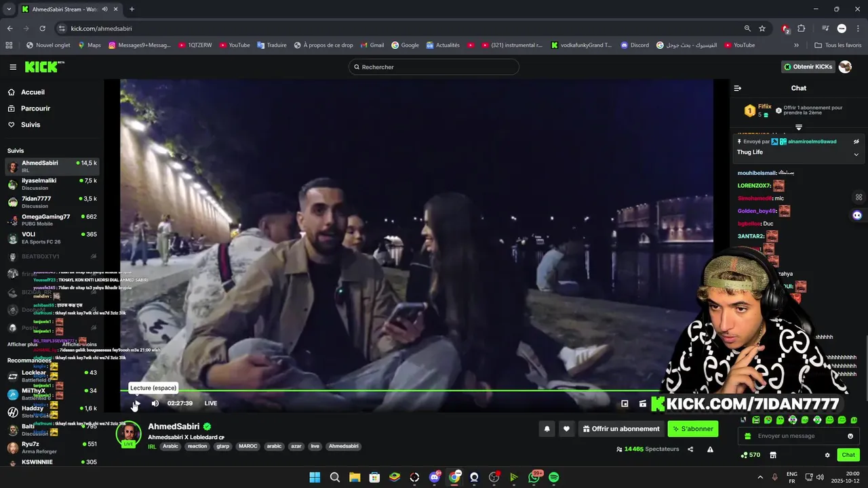The height and width of the screenshot is (488, 868).
Task: Report the stream with the warning triangle icon
Action: coord(710,449)
